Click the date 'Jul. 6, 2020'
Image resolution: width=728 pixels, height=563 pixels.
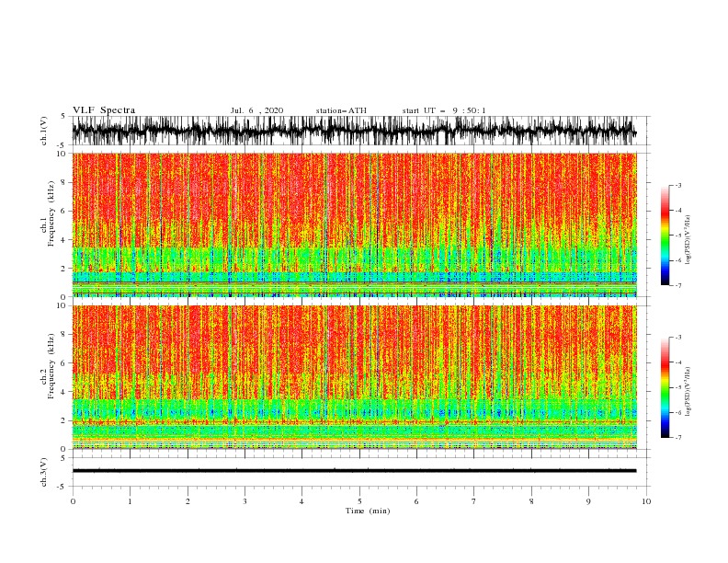coord(256,110)
